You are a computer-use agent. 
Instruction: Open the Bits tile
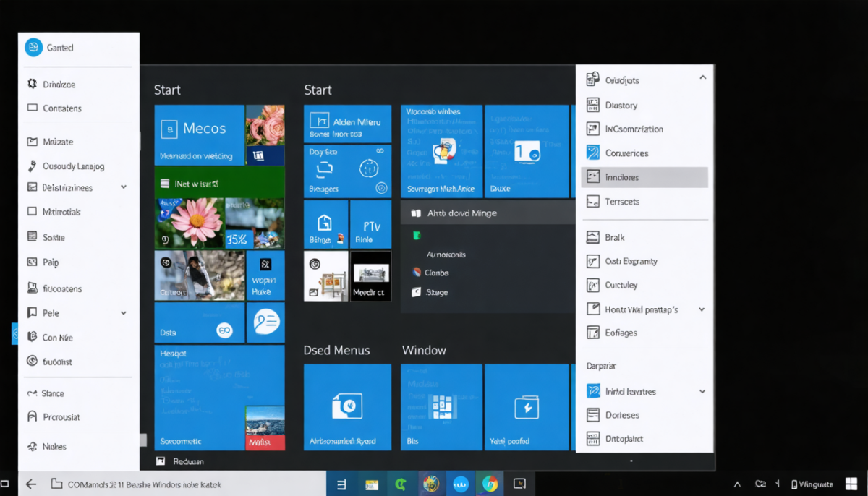[441, 407]
